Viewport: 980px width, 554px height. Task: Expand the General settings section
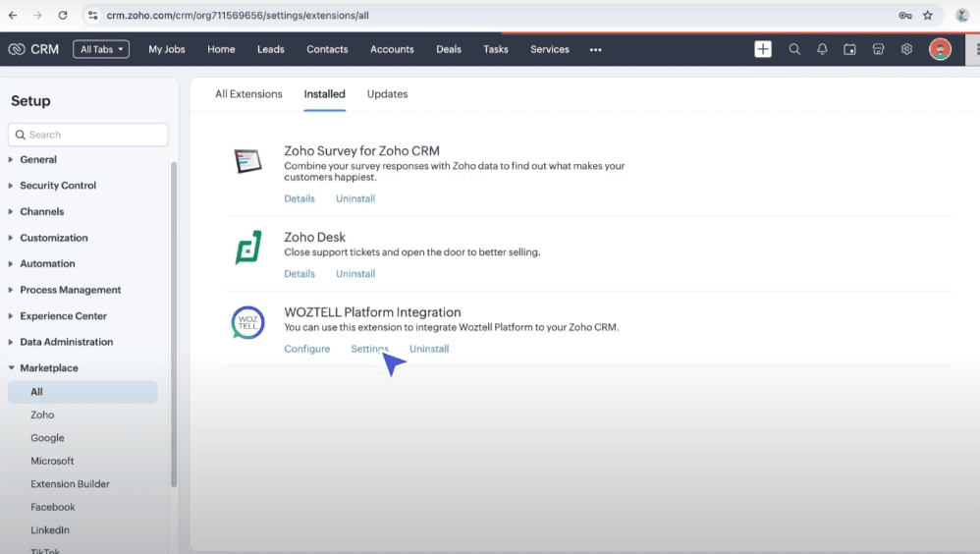coord(38,159)
